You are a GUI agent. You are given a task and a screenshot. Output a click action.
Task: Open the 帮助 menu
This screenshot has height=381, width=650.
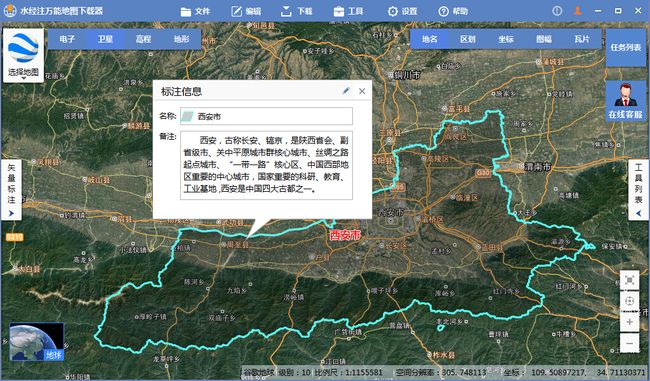(x=453, y=11)
